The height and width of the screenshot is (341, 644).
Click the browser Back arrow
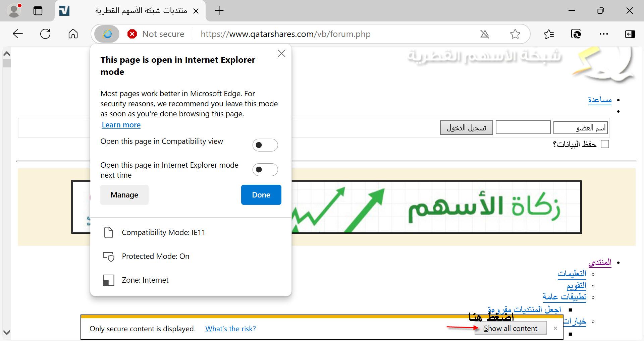click(x=17, y=34)
